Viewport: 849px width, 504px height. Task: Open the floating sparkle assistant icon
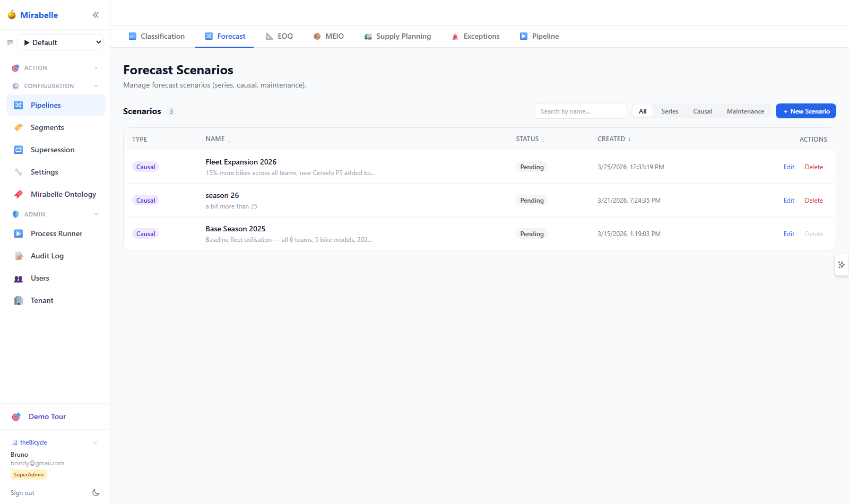[x=842, y=265]
